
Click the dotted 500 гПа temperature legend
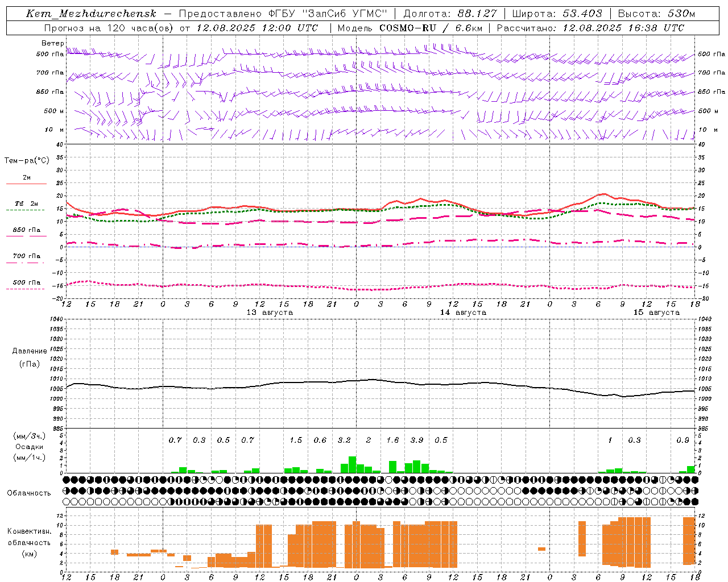[26, 285]
